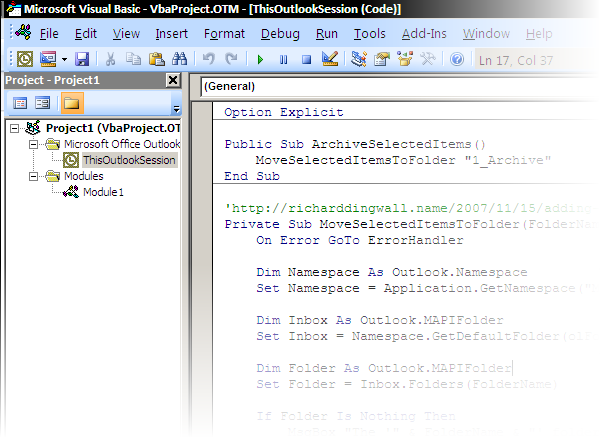600x438 pixels.
Task: Click the 'Public Sub ArchiveSelectedItems()' line
Action: pos(355,144)
